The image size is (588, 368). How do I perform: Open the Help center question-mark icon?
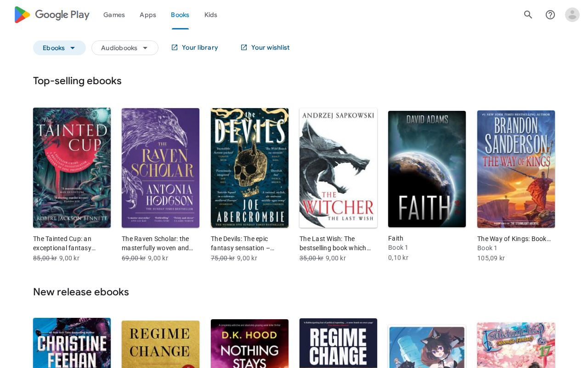[550, 15]
